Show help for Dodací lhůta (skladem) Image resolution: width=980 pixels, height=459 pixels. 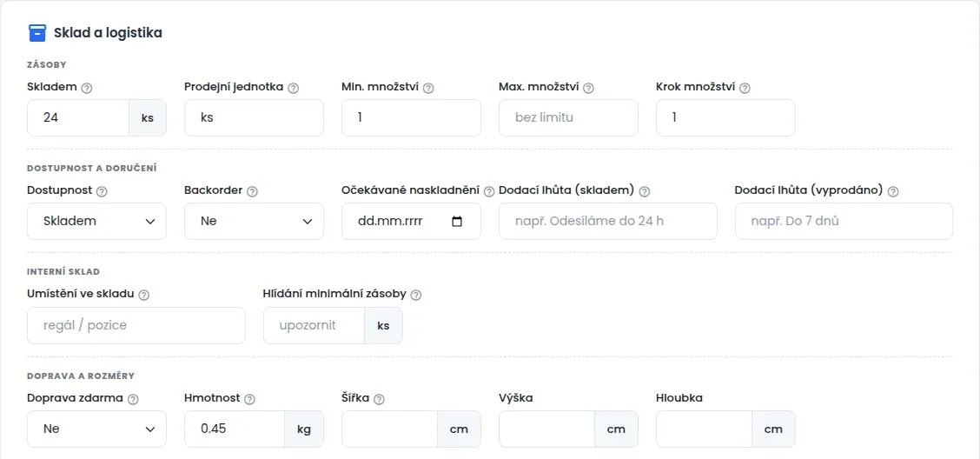(645, 191)
